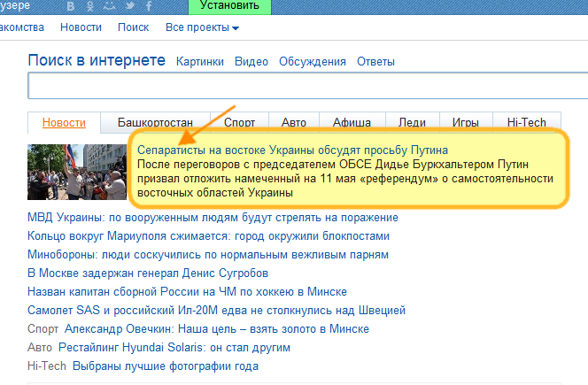588x385 pixels.
Task: Select the orange Новости tab
Action: tap(64, 122)
